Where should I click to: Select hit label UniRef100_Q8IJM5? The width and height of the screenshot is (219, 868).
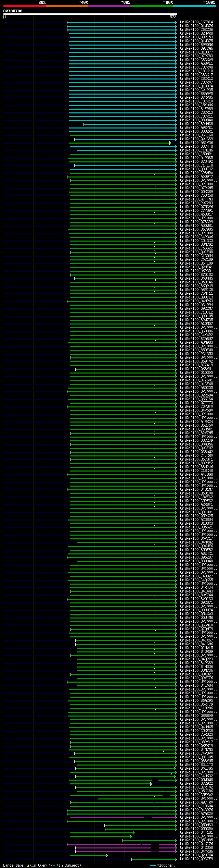(x=196, y=757)
